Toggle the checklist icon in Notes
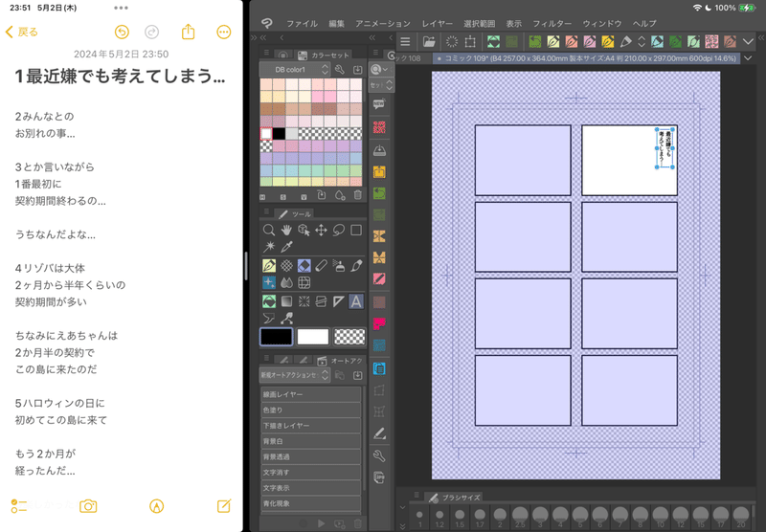Image resolution: width=766 pixels, height=532 pixels. click(19, 506)
